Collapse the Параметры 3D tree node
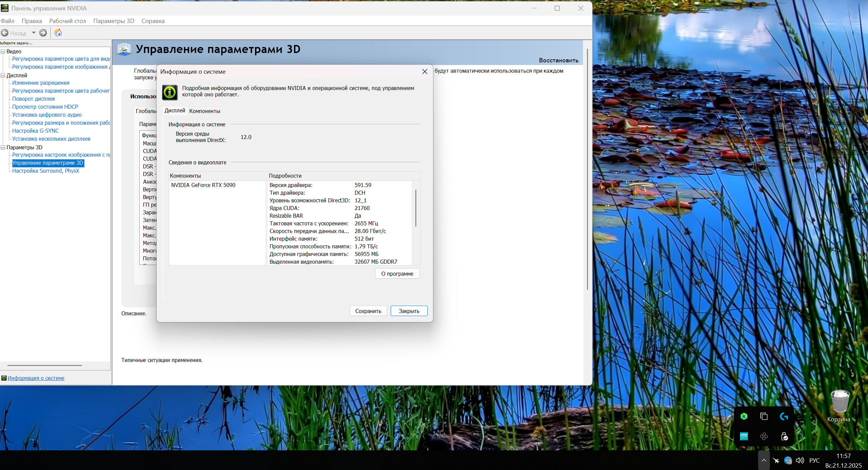Viewport: 868px width, 470px height. coord(3,148)
